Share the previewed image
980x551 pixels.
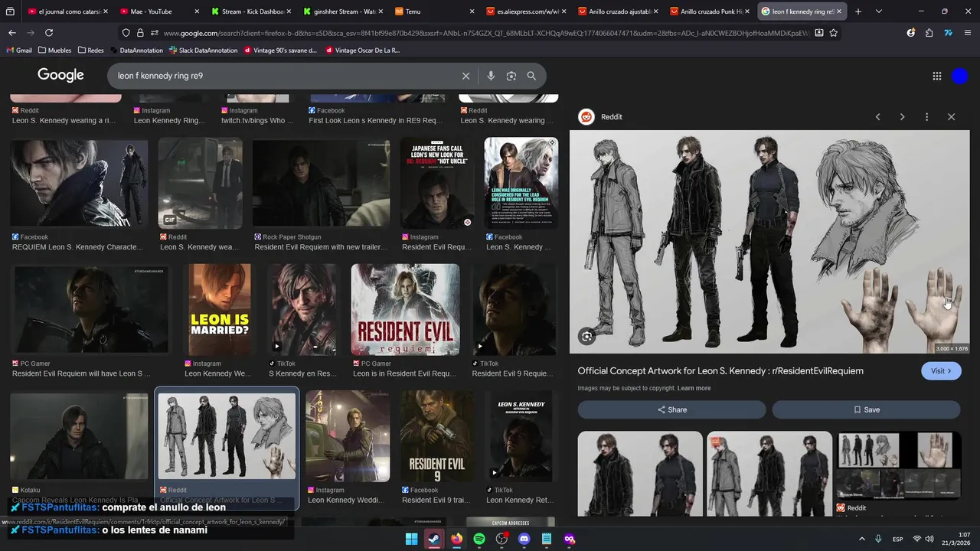point(671,409)
